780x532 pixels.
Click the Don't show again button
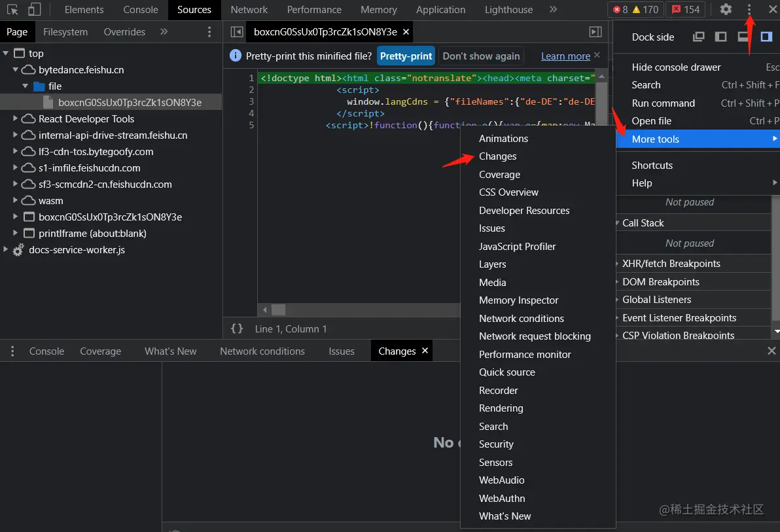[x=481, y=56]
